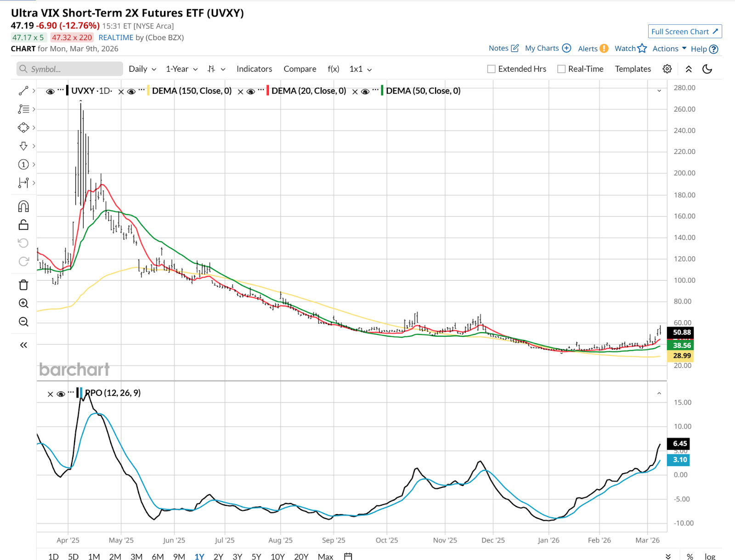Toggle visibility of DEMA (20, Close, 0)
735x560 pixels.
coord(251,91)
